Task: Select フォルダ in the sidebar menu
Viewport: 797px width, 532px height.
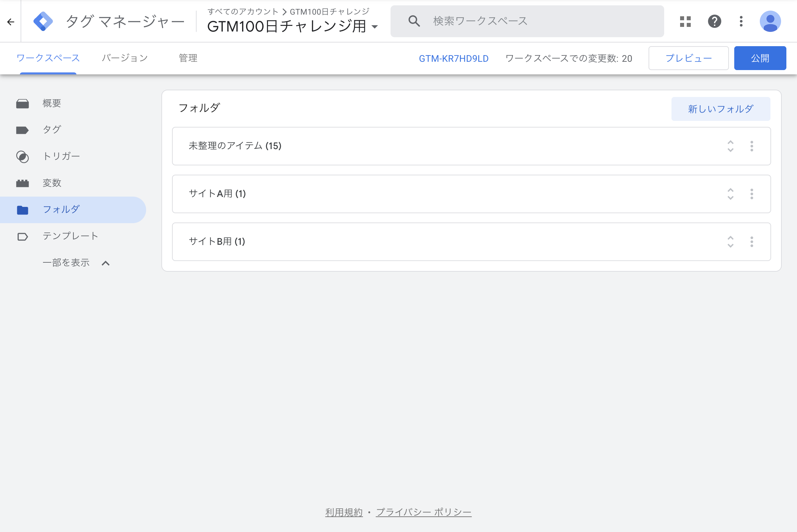Action: (61, 209)
